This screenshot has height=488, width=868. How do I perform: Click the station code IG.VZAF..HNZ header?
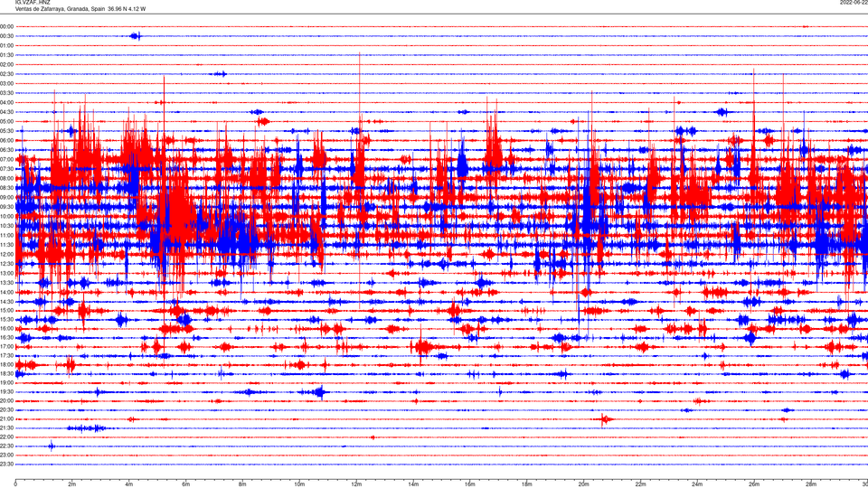point(33,3)
